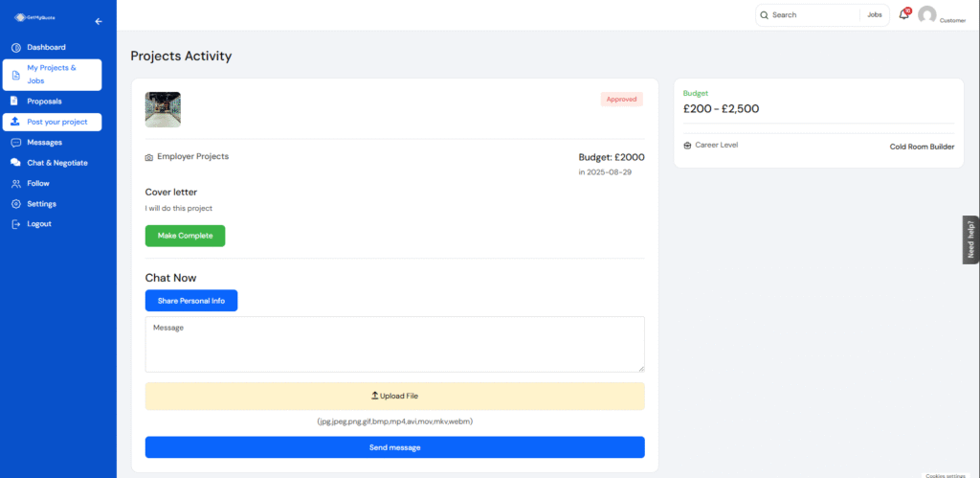The image size is (980, 478).
Task: Open the Customer account menu
Action: click(x=952, y=20)
